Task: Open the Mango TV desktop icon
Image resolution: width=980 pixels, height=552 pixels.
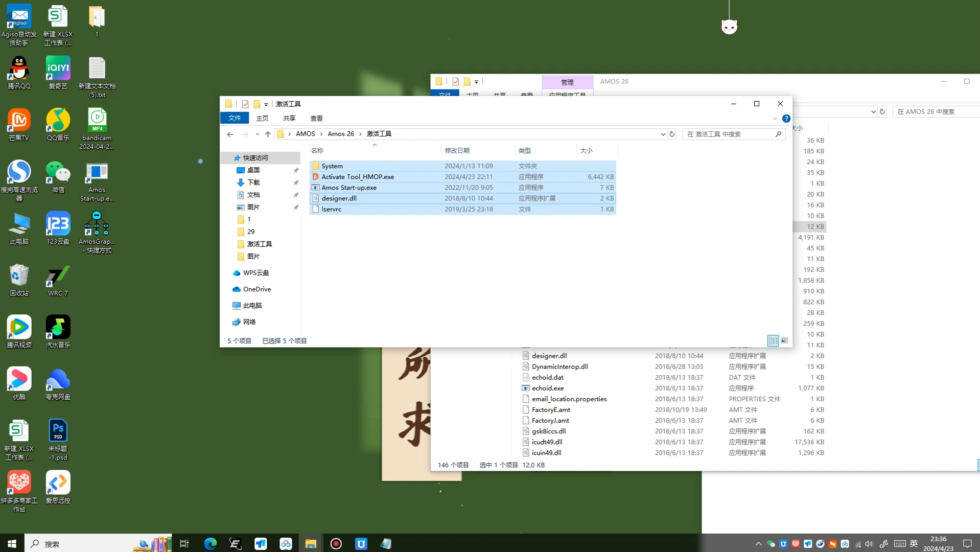Action: pos(19,124)
